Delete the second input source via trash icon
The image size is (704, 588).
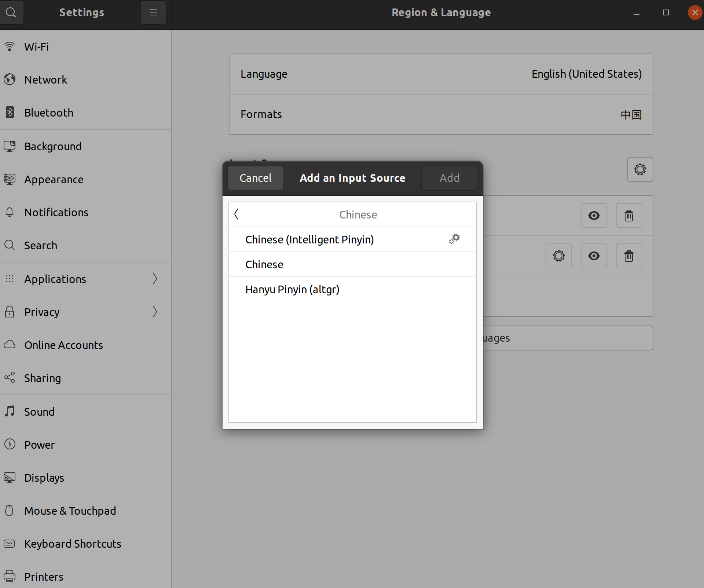coord(629,256)
